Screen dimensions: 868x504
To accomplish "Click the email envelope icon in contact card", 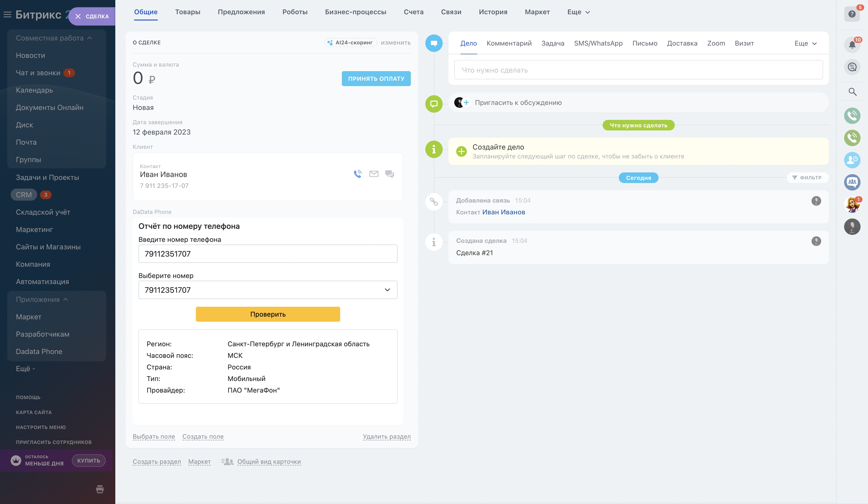I will pos(374,174).
